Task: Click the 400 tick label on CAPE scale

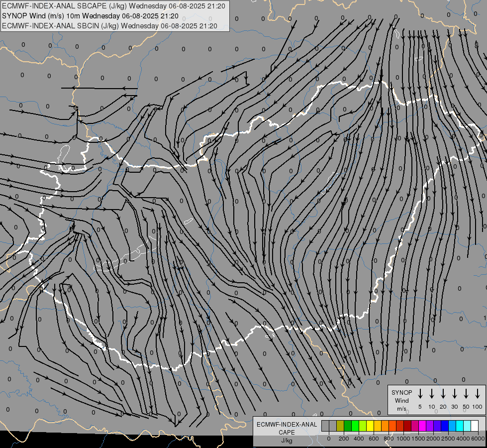Action: pos(359,439)
